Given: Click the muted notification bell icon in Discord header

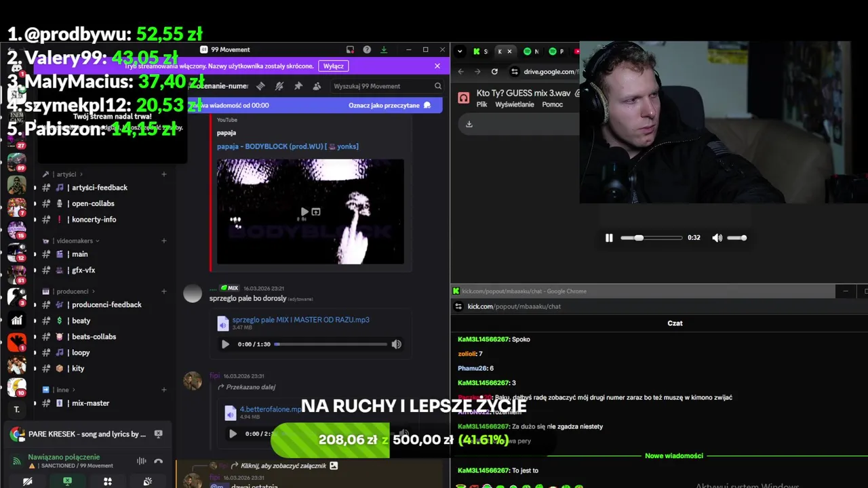Looking at the screenshot, I should pyautogui.click(x=279, y=86).
